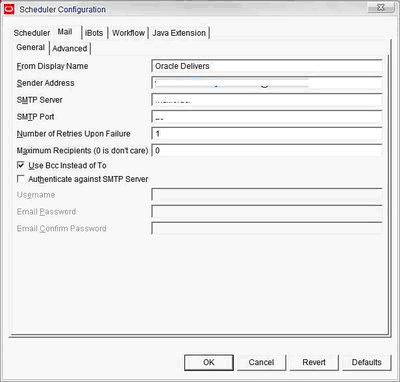Click the SMTP Server label
400x382 pixels.
[x=39, y=100]
